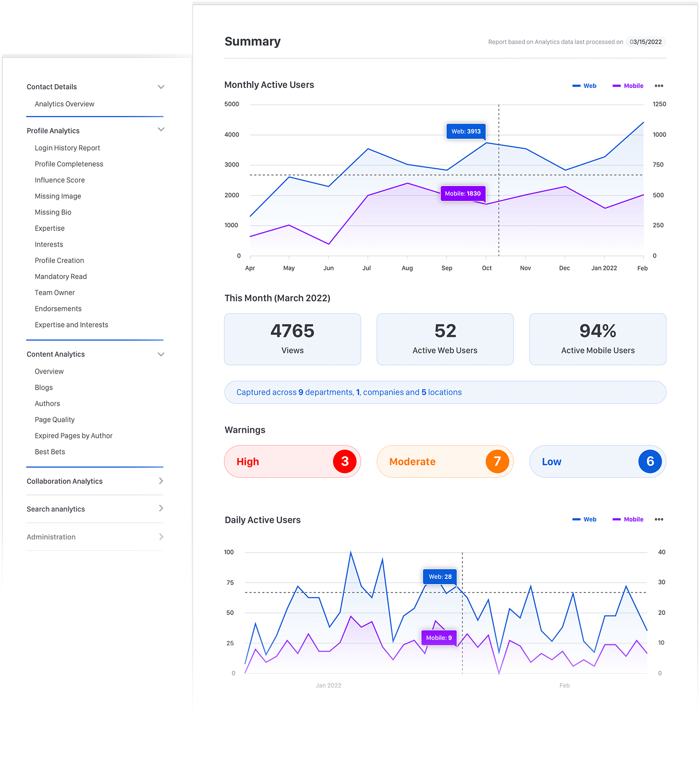Collapse the Content Analytics section

161,354
